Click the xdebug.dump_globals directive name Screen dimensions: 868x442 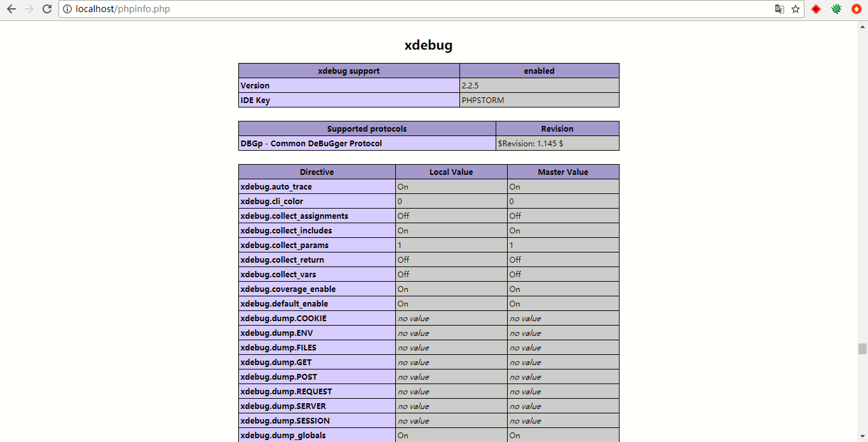pos(283,436)
